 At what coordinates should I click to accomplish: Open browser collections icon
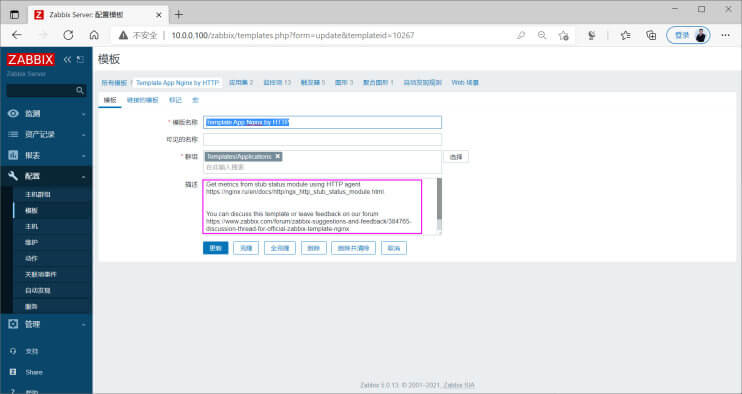[651, 35]
